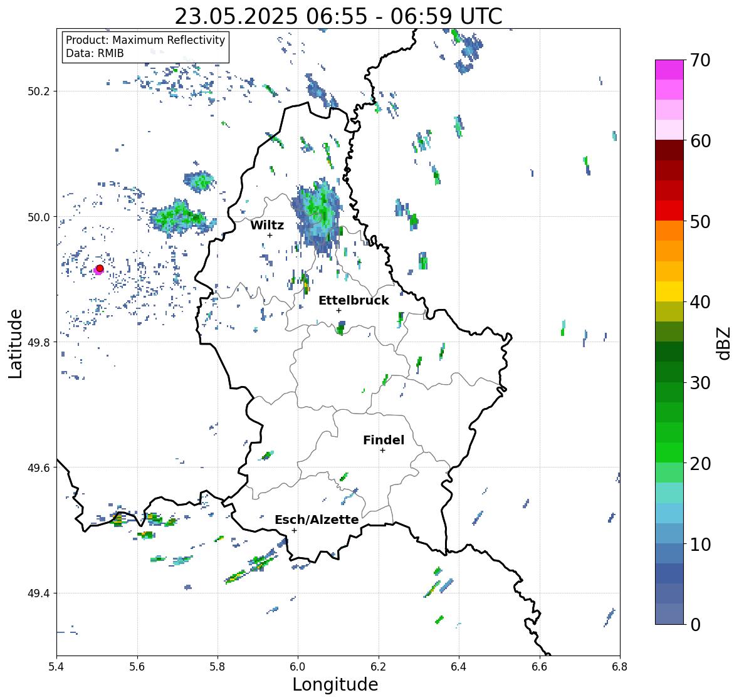The height and width of the screenshot is (700, 739).
Task: Click the plus marker under Esch/Alzette
Action: 294,530
